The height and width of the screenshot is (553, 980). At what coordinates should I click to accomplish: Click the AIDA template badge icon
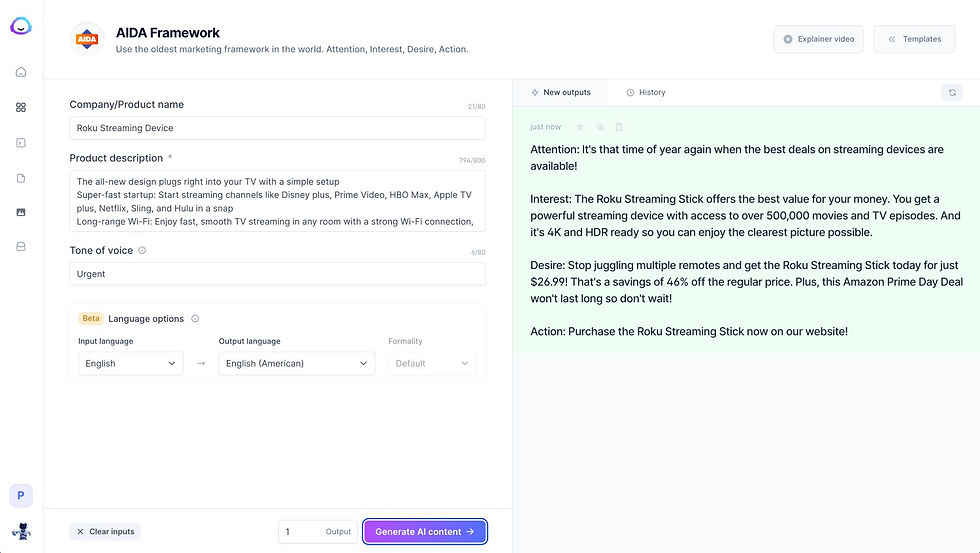coord(87,39)
